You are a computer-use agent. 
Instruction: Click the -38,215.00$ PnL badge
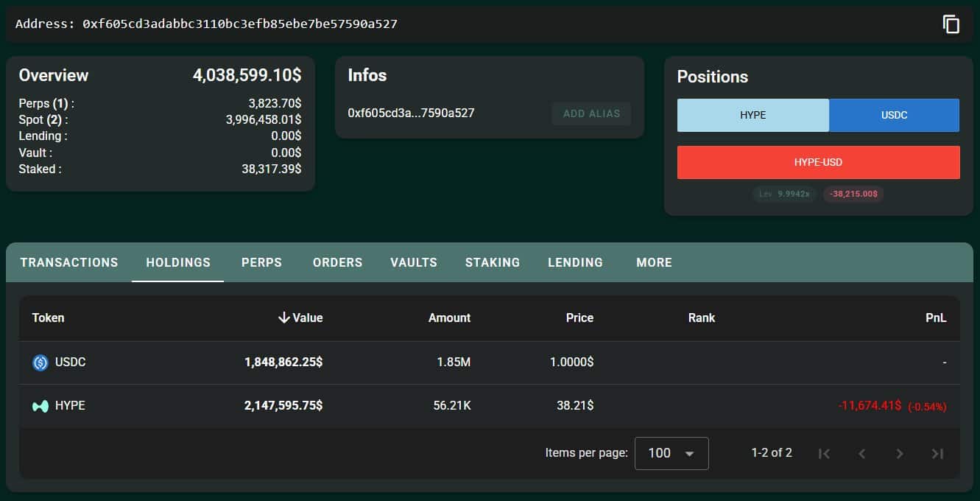pyautogui.click(x=853, y=194)
